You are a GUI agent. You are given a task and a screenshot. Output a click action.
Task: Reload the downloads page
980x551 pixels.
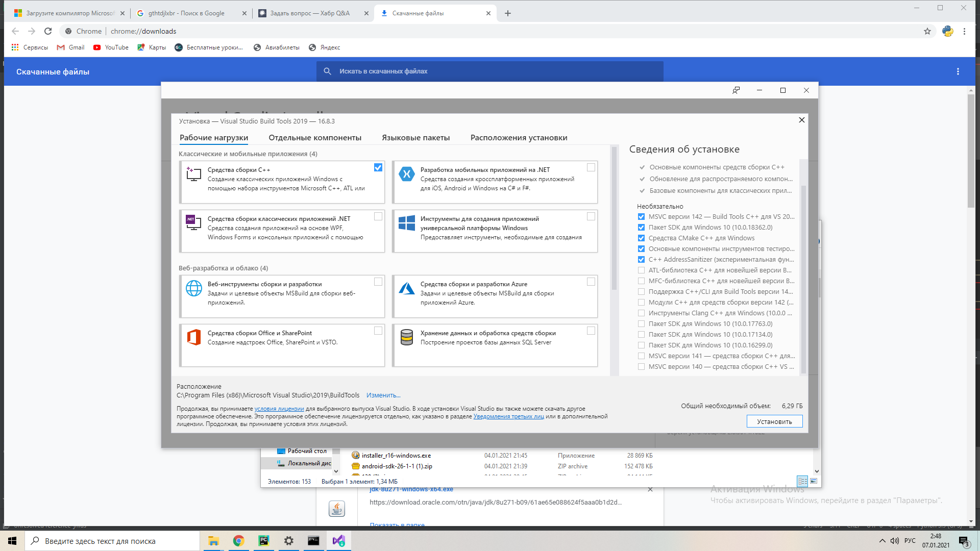(x=48, y=31)
